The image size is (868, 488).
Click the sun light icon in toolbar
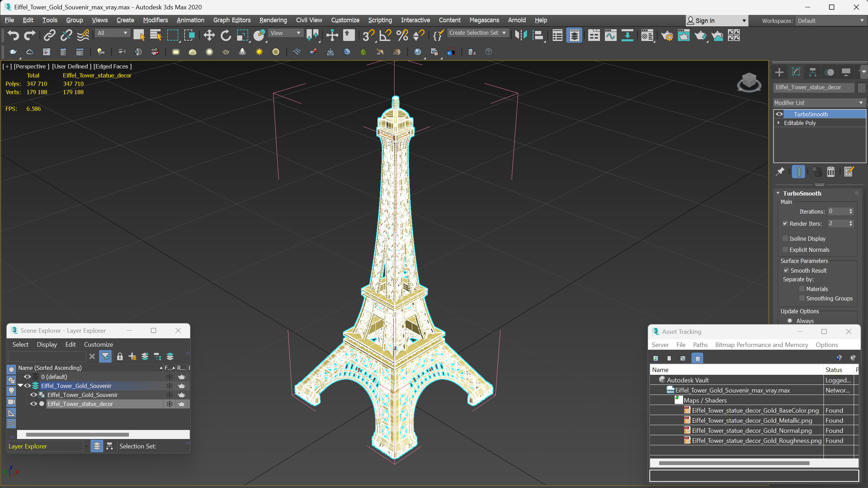(x=259, y=52)
